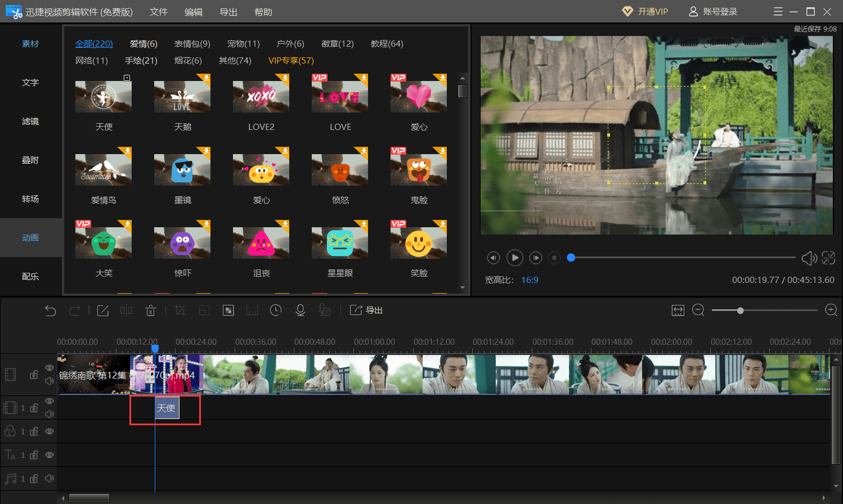Mute the main video track audio
The height and width of the screenshot is (504, 843).
tap(50, 381)
